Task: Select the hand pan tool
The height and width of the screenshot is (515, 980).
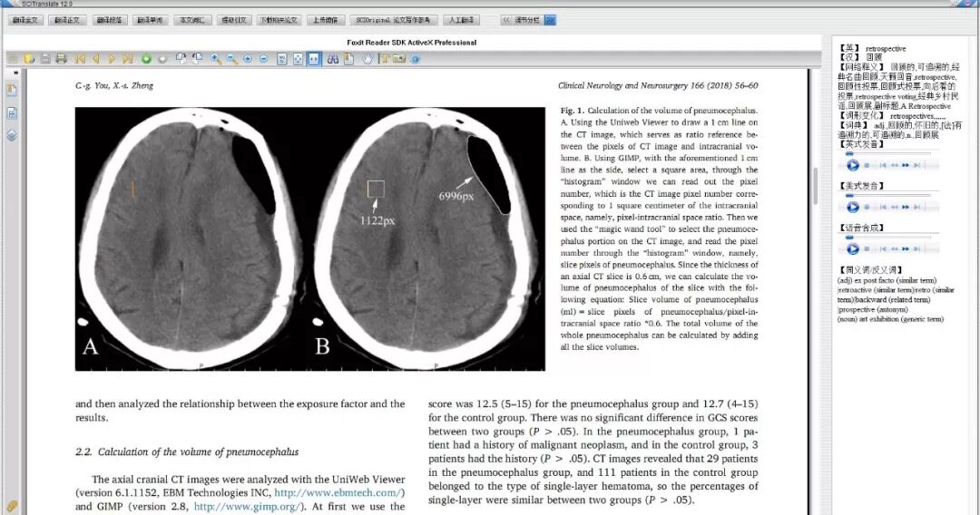Action: (367, 59)
